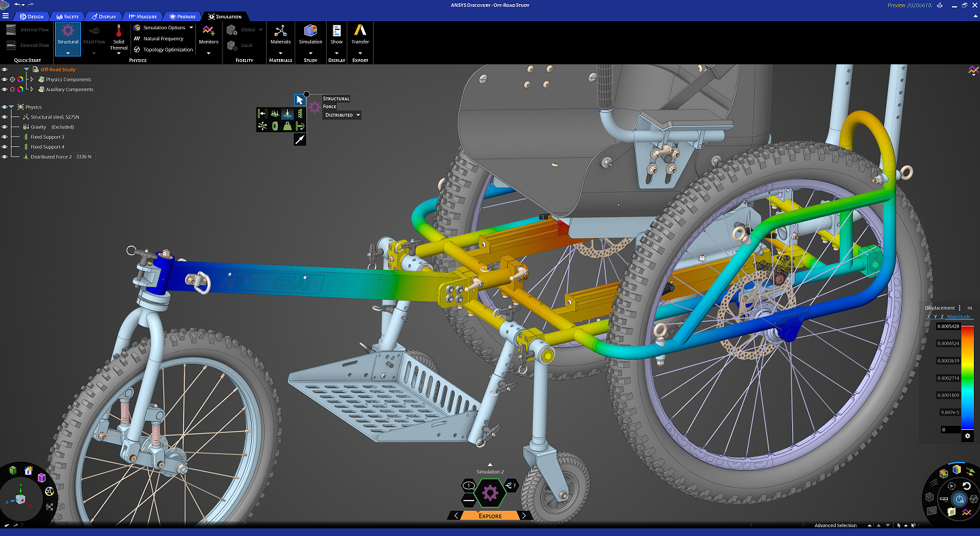Click the Natural Frequency option
Screen dimensions: 980x536
[x=163, y=39]
